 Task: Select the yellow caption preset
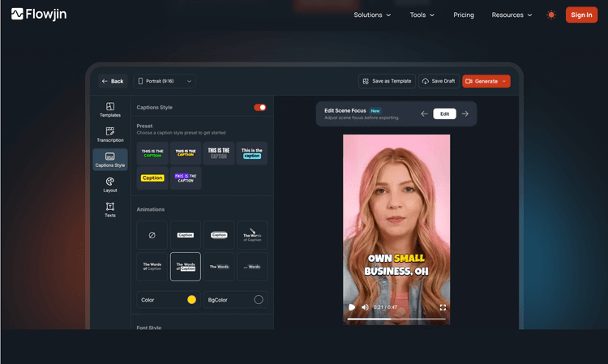[186, 153]
